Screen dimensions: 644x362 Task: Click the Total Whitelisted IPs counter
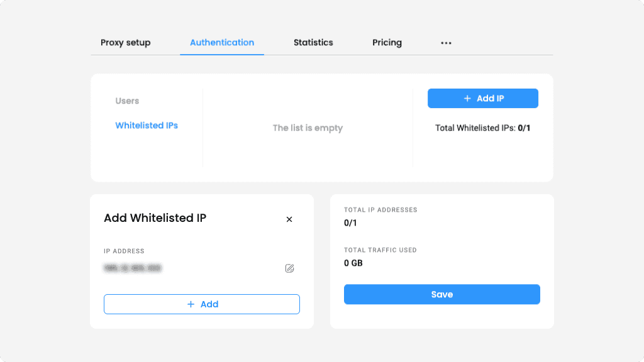pos(483,128)
